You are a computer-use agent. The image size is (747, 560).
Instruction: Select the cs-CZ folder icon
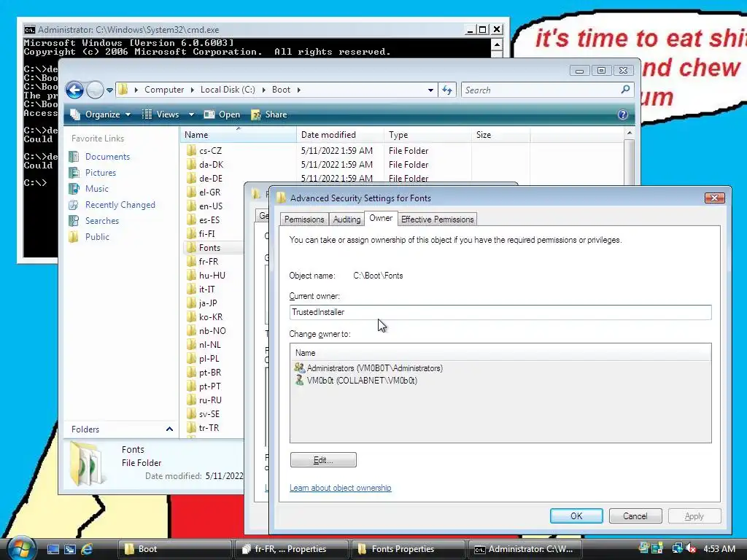[191, 150]
